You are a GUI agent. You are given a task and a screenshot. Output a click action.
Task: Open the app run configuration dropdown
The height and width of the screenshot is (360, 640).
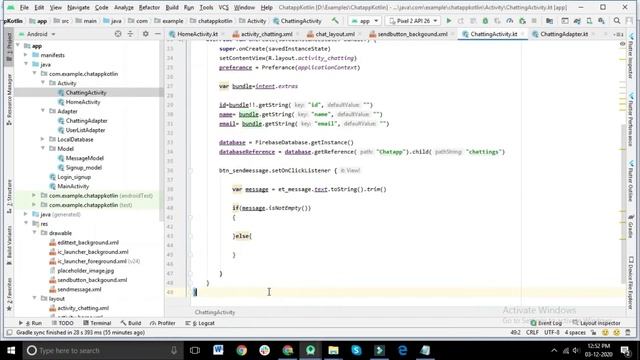coord(364,21)
